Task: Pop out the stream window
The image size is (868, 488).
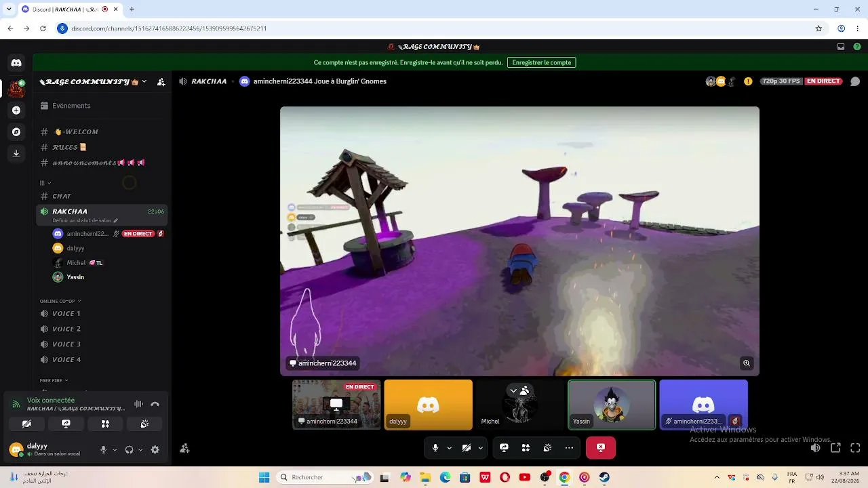Action: tap(835, 448)
